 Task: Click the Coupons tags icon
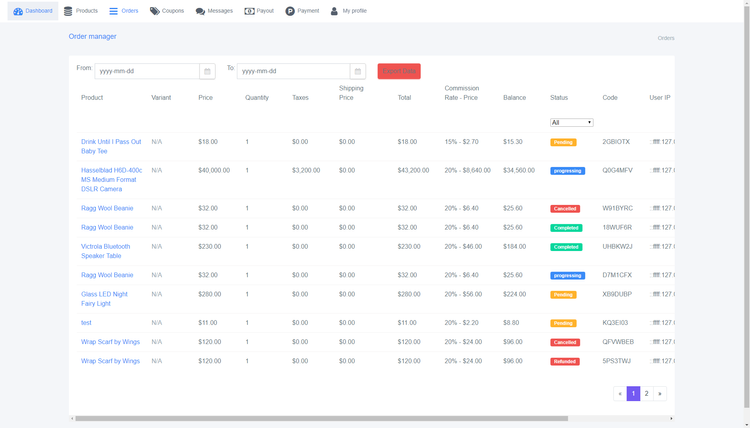154,11
